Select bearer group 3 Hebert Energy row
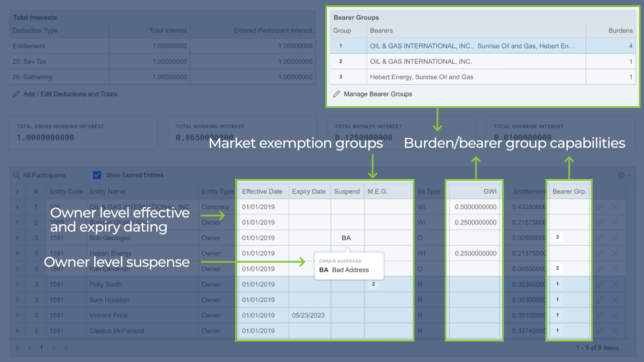644x362 pixels. click(483, 77)
